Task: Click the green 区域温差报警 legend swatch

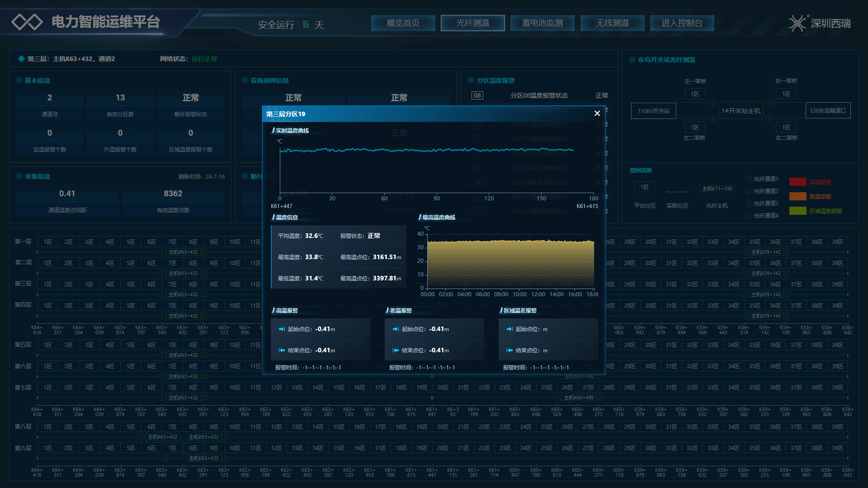Action: coord(797,211)
